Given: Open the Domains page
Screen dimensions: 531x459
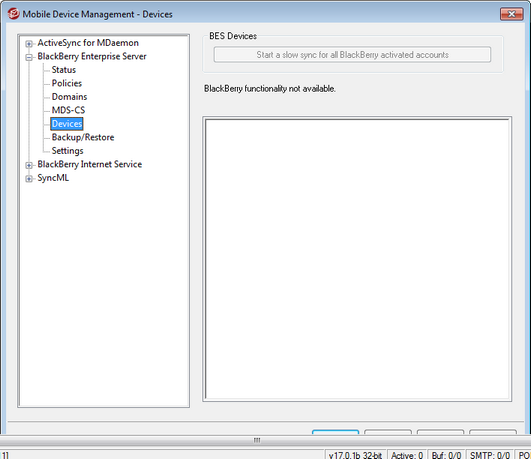Looking at the screenshot, I should tap(69, 97).
